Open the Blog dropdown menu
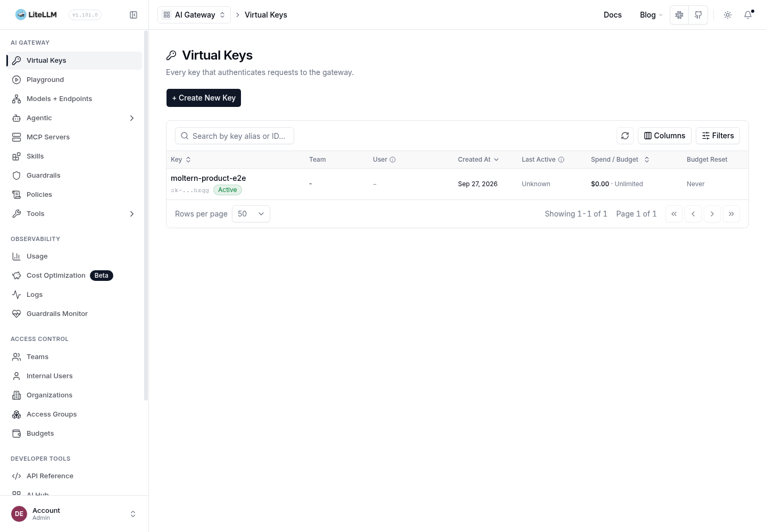 (x=651, y=15)
